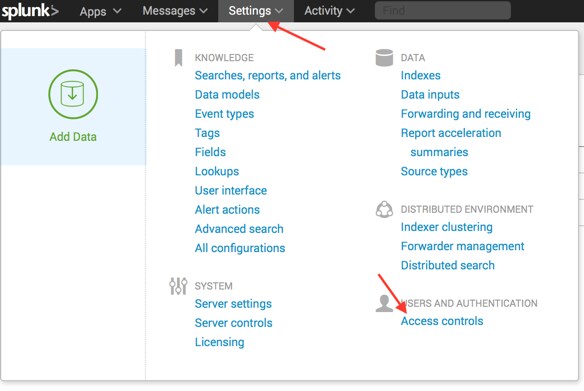Open Server controls
This screenshot has width=584, height=391.
click(x=234, y=323)
